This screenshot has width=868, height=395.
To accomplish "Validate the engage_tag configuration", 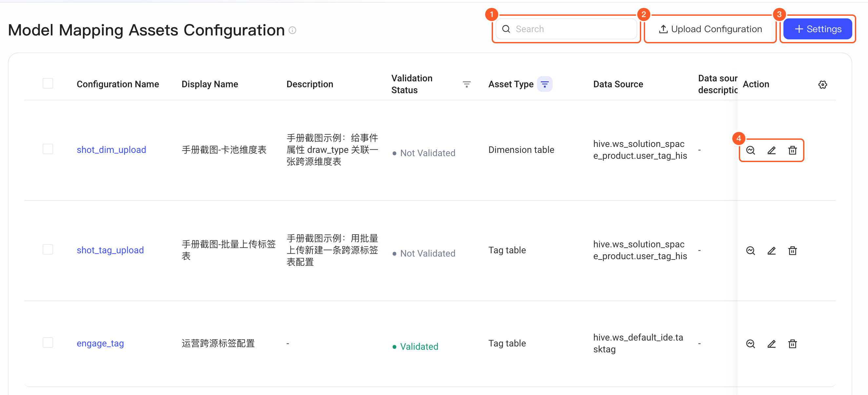I will (x=750, y=344).
